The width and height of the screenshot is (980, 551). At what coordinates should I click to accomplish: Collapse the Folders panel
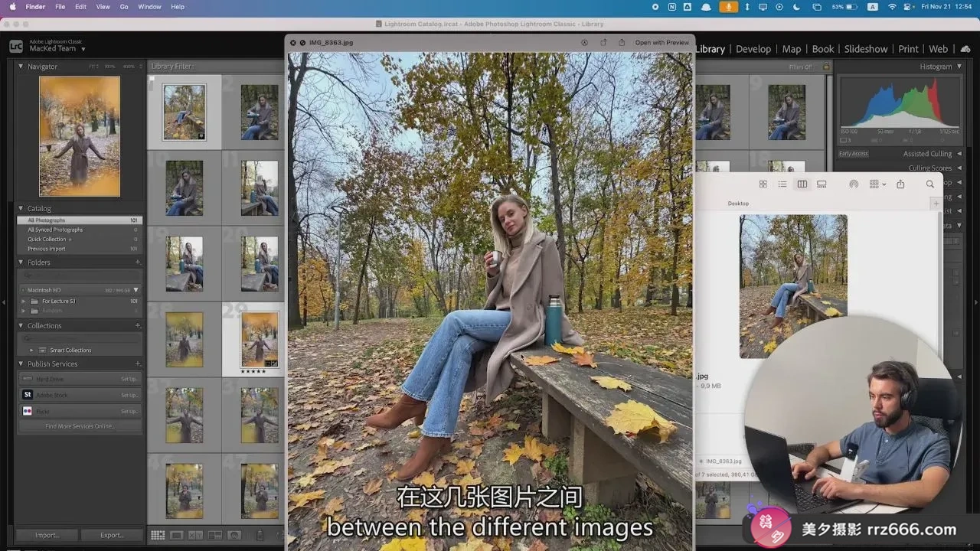pyautogui.click(x=21, y=262)
